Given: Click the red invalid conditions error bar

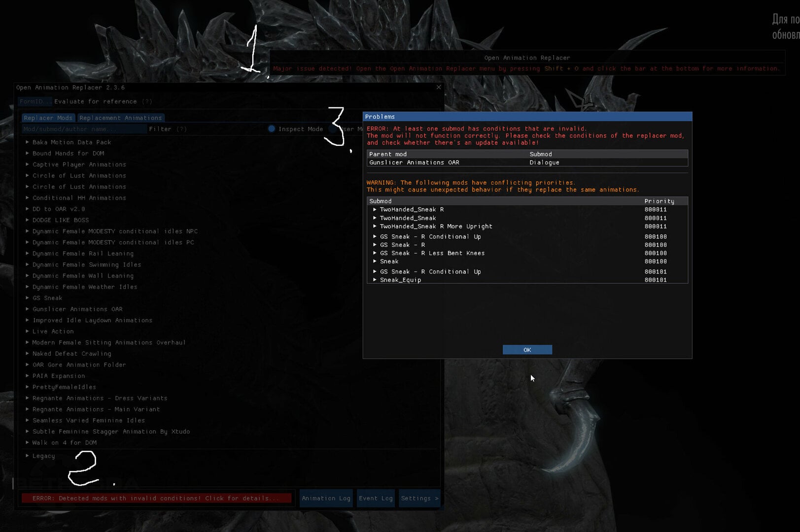Looking at the screenshot, I should coord(157,499).
